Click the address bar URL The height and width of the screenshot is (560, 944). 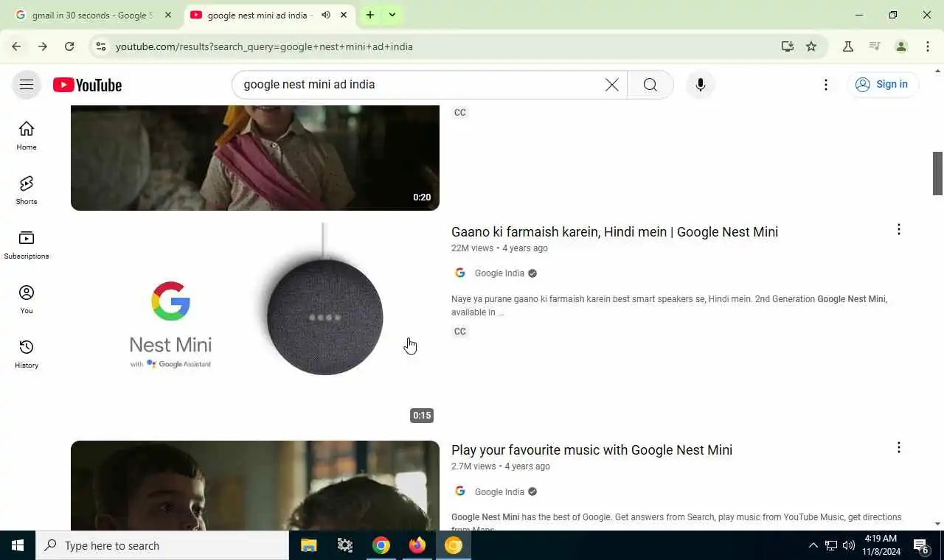click(264, 46)
